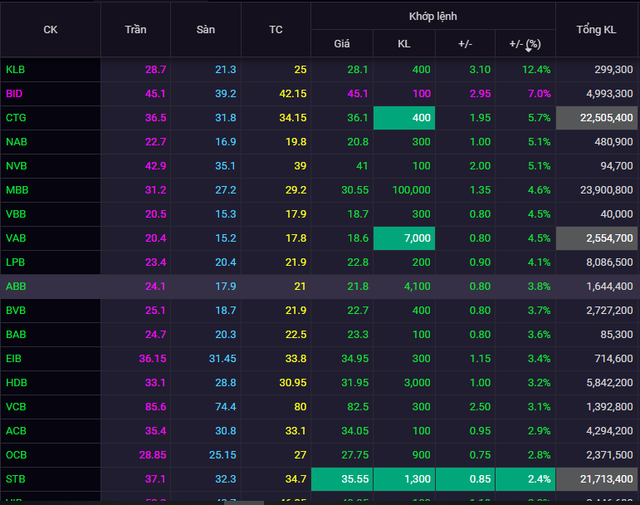
Task: Open the KLB ticker symbol
Action: point(16,69)
